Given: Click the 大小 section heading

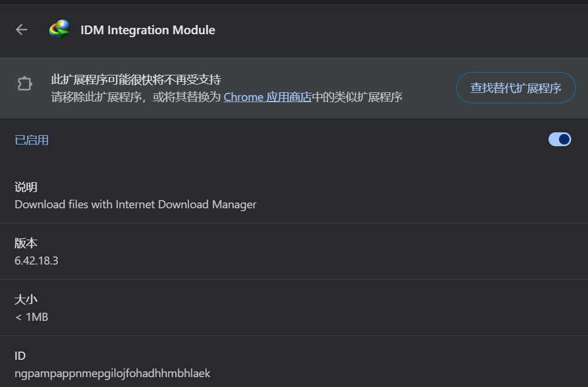Looking at the screenshot, I should [x=26, y=299].
